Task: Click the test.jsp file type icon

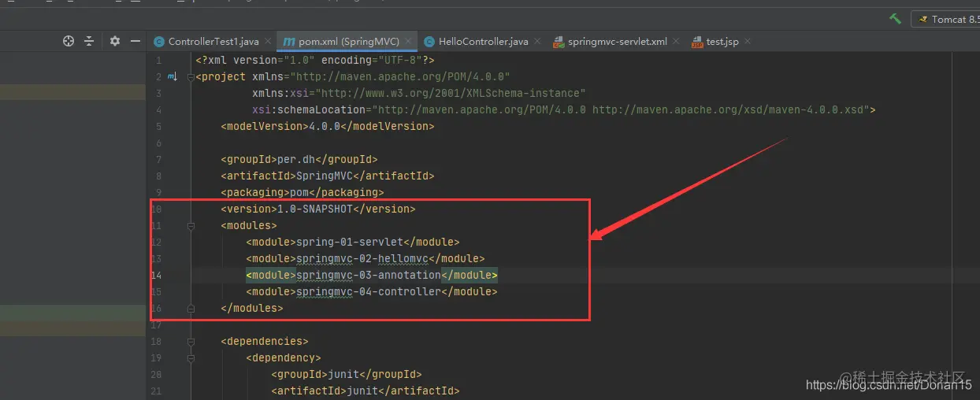Action: tap(697, 42)
